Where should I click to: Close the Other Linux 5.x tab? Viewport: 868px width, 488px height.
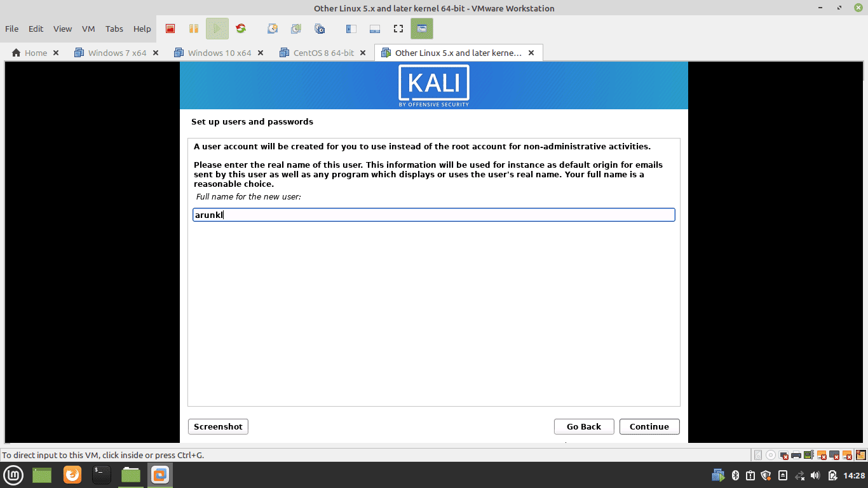pyautogui.click(x=532, y=53)
